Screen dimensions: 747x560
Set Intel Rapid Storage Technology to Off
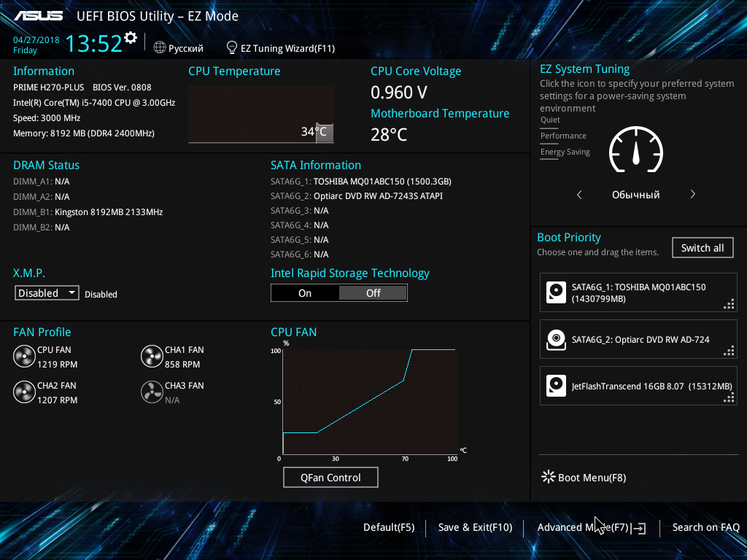point(373,293)
